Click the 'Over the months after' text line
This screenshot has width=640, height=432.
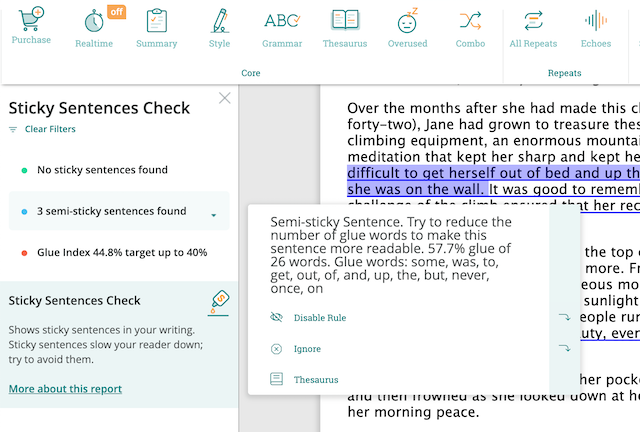tap(493, 108)
